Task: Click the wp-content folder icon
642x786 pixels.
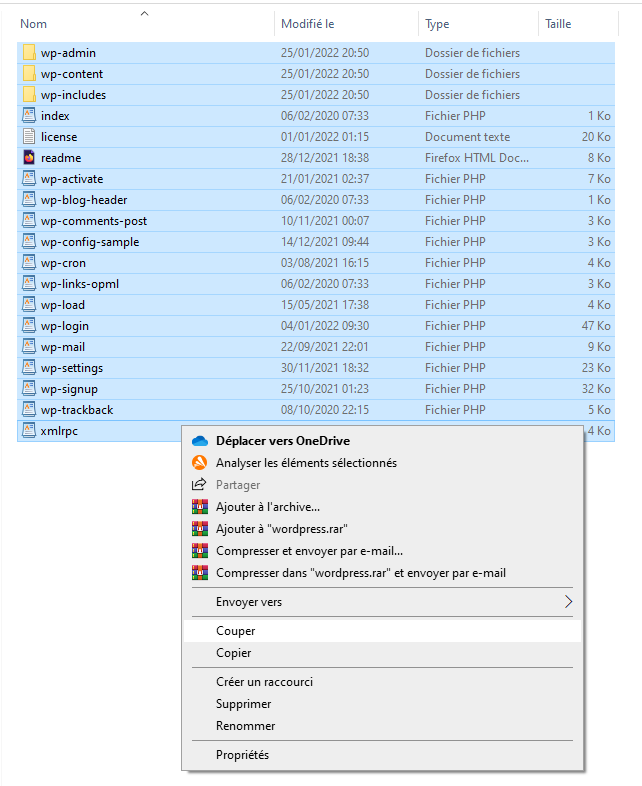Action: click(29, 73)
